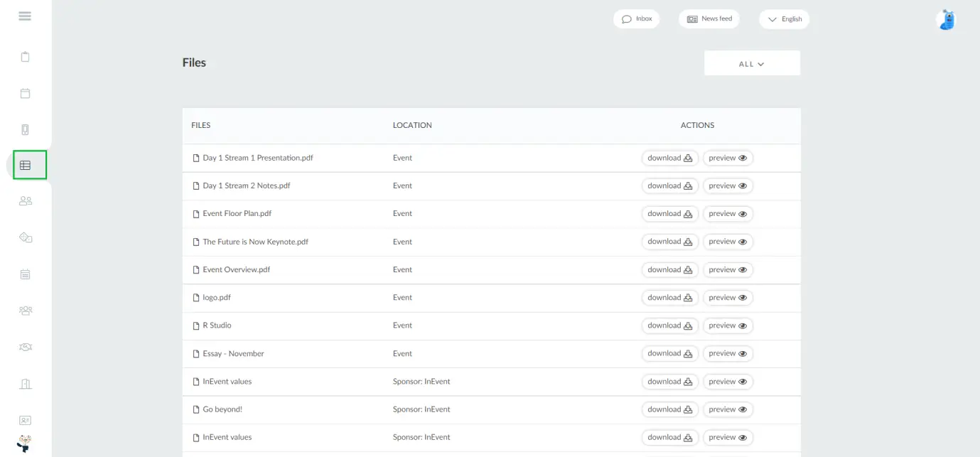The height and width of the screenshot is (457, 980).
Task: Preview The Future is Now Keynote.pdf
Action: coord(728,242)
